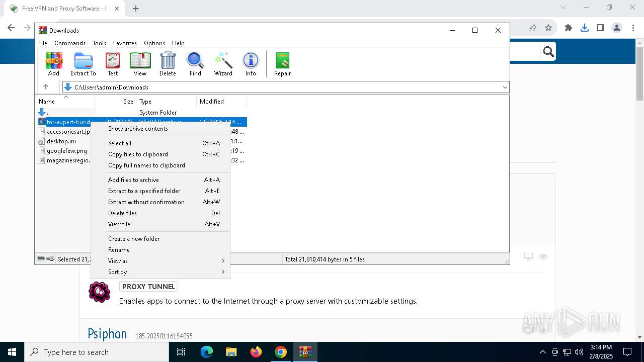Open the Help menu
This screenshot has width=644, height=362.
[x=178, y=43]
